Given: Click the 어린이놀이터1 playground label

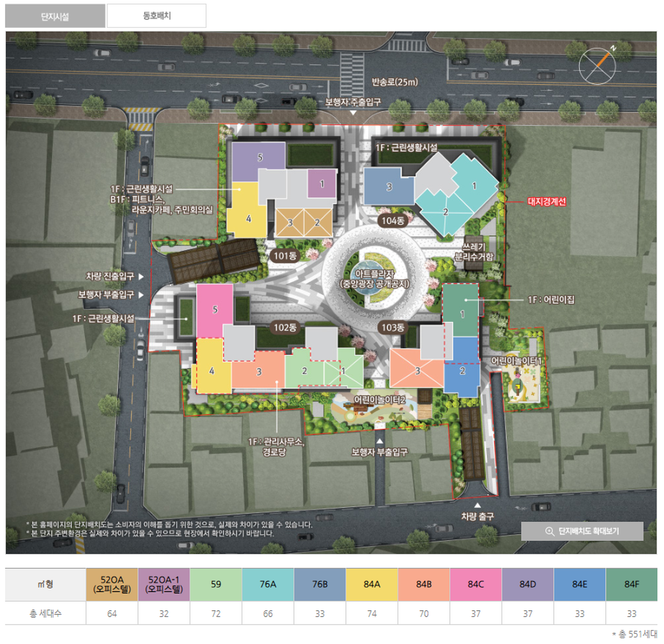Looking at the screenshot, I should pyautogui.click(x=516, y=361).
